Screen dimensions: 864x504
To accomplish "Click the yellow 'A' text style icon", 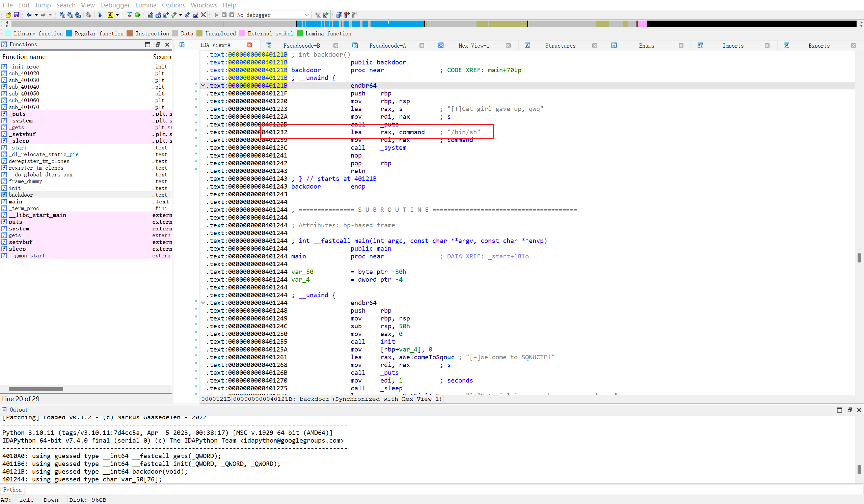I will [110, 15].
